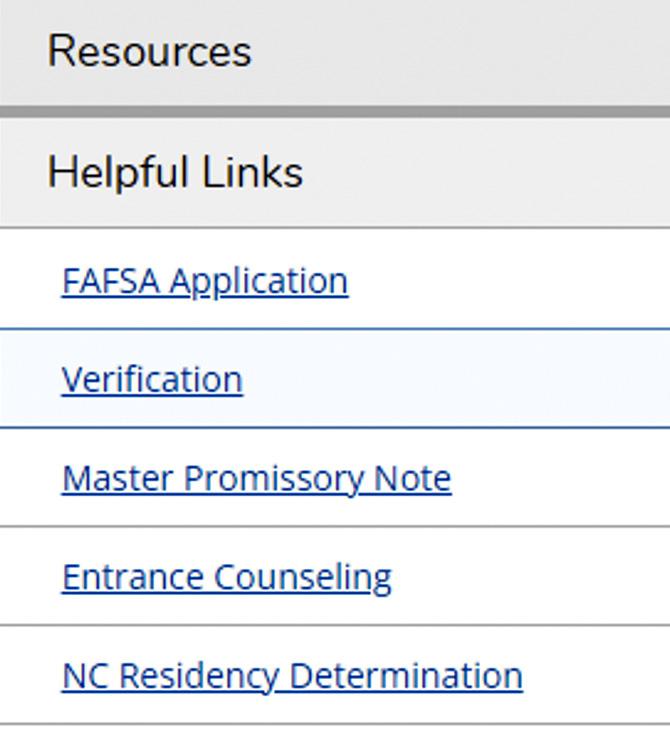Follow the link to the FAFSA form

(x=205, y=281)
